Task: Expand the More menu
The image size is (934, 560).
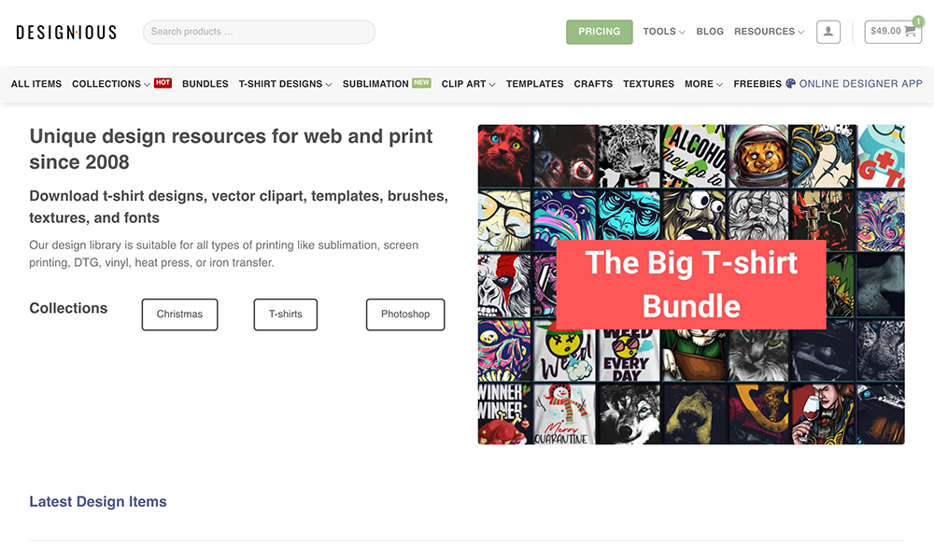Action: 703,84
